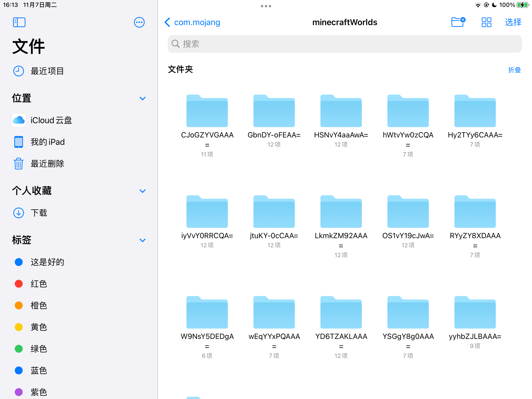Toggle the sidebar panel icon
The width and height of the screenshot is (532, 399).
(19, 22)
